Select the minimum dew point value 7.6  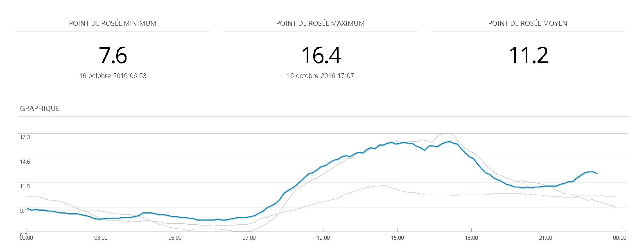(113, 55)
